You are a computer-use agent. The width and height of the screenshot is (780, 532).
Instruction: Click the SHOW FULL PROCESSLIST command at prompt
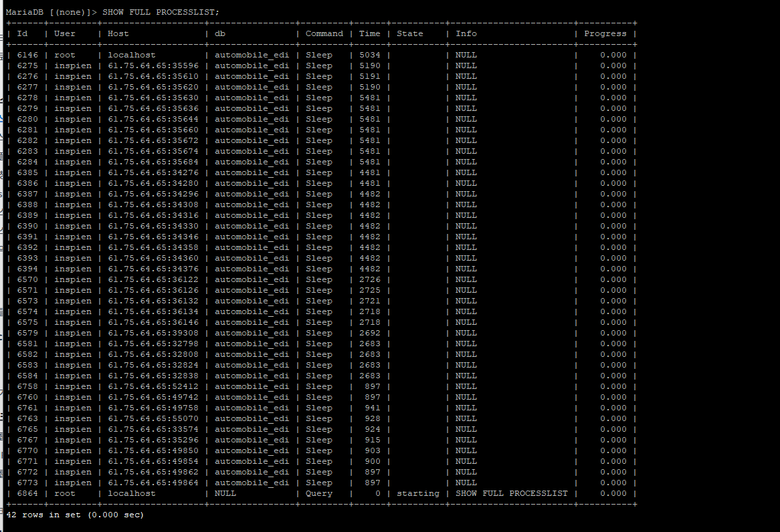pos(161,12)
